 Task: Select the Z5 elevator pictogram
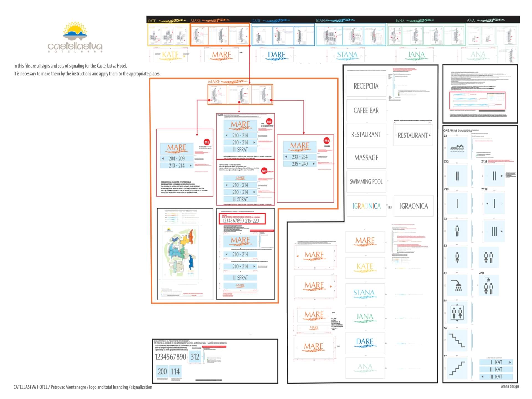point(457,313)
